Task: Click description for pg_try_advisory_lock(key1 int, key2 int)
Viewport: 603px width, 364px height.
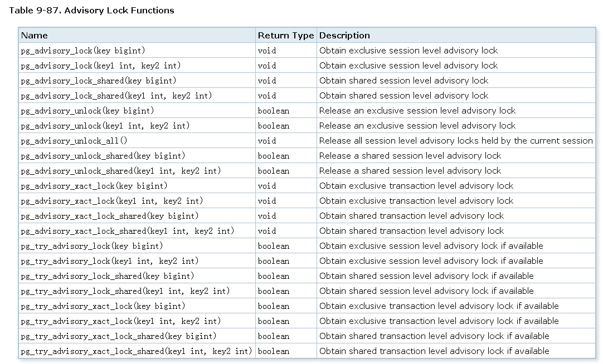Action: pyautogui.click(x=431, y=261)
